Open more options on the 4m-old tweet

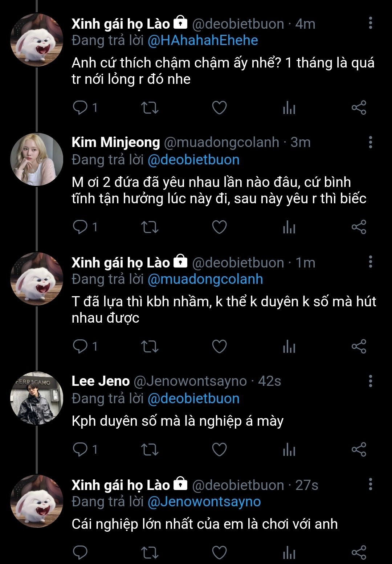point(370,23)
